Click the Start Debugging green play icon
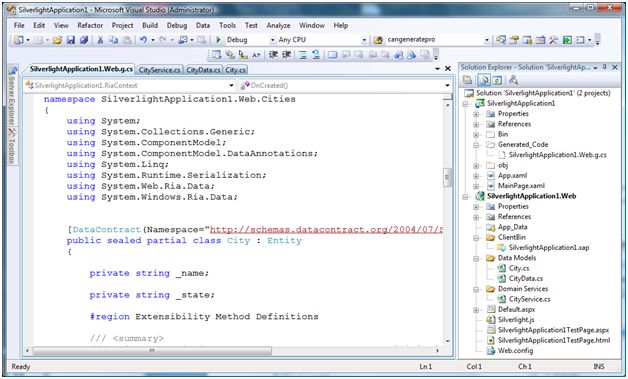Screen dimensions: 628x379 [x=218, y=40]
